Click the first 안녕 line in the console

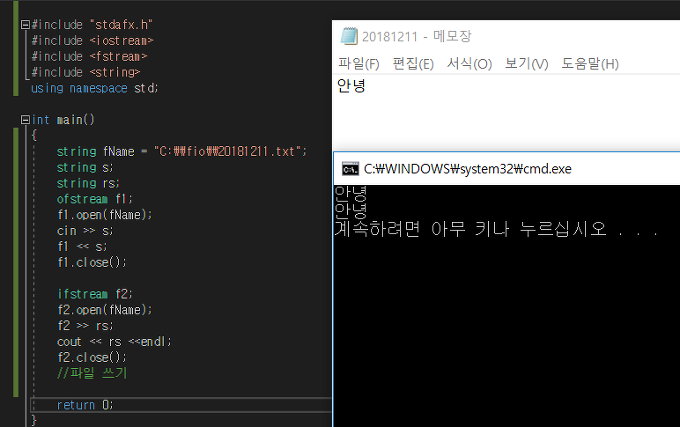tap(351, 193)
